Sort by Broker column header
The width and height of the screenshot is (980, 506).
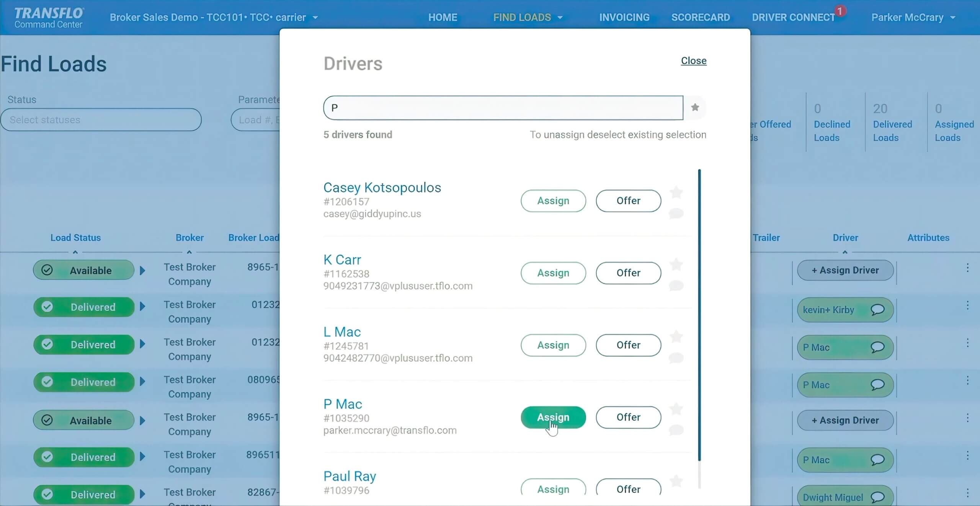point(189,238)
